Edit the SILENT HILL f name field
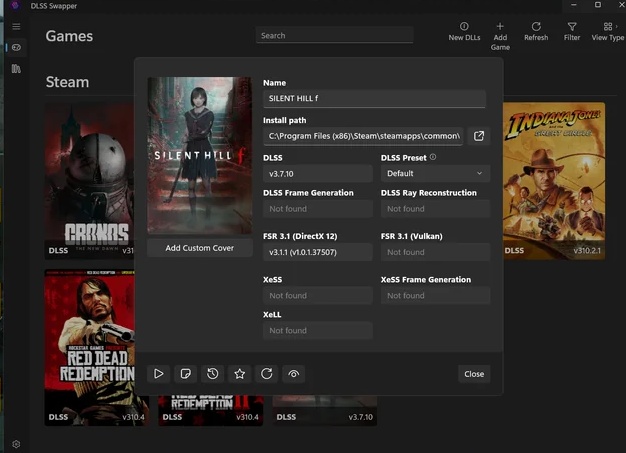Viewport: 626px width, 453px height. (374, 99)
